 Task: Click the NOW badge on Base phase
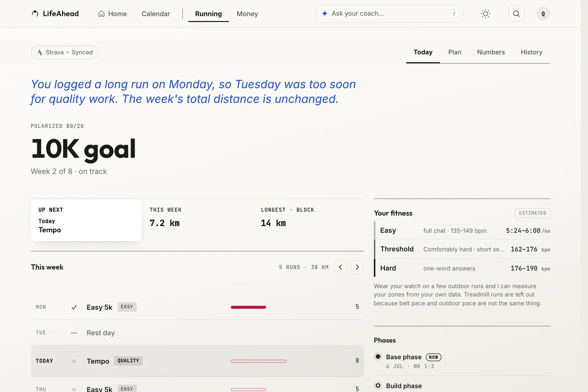pos(433,357)
